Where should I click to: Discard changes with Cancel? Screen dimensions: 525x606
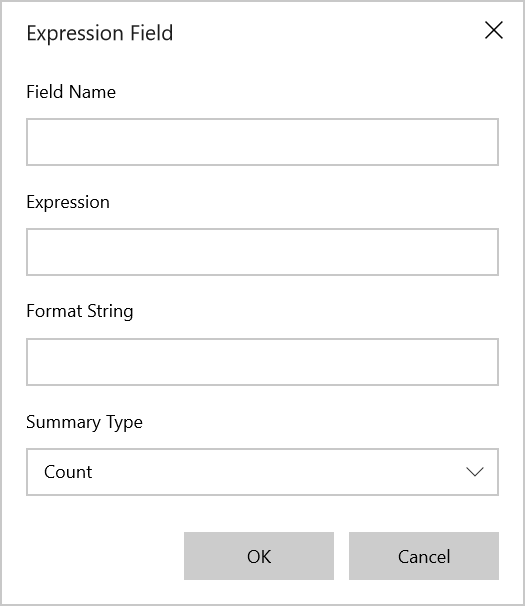pyautogui.click(x=424, y=556)
